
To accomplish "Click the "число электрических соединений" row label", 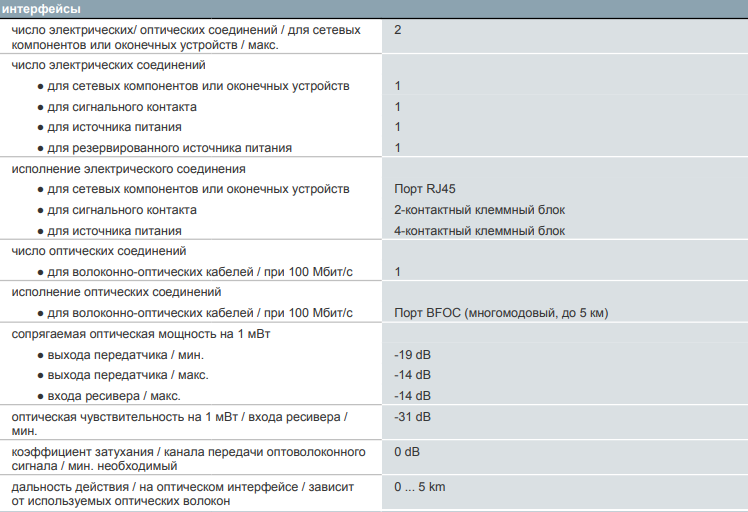I will pos(108,65).
